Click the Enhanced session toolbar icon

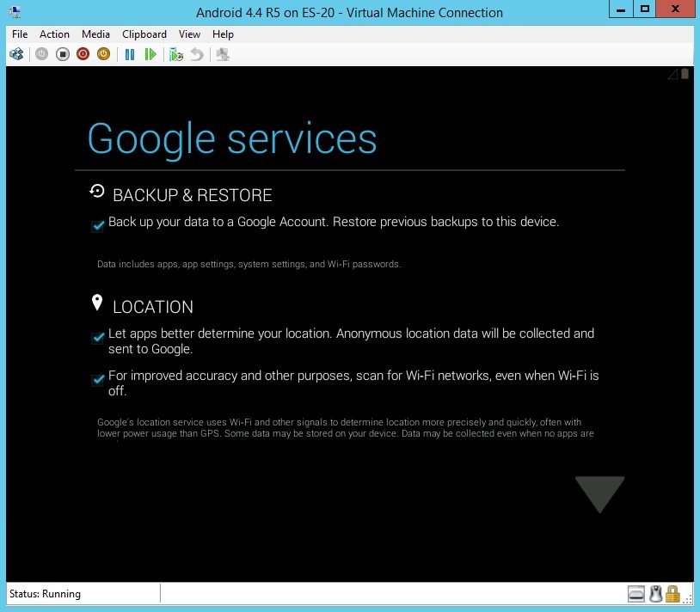[223, 54]
